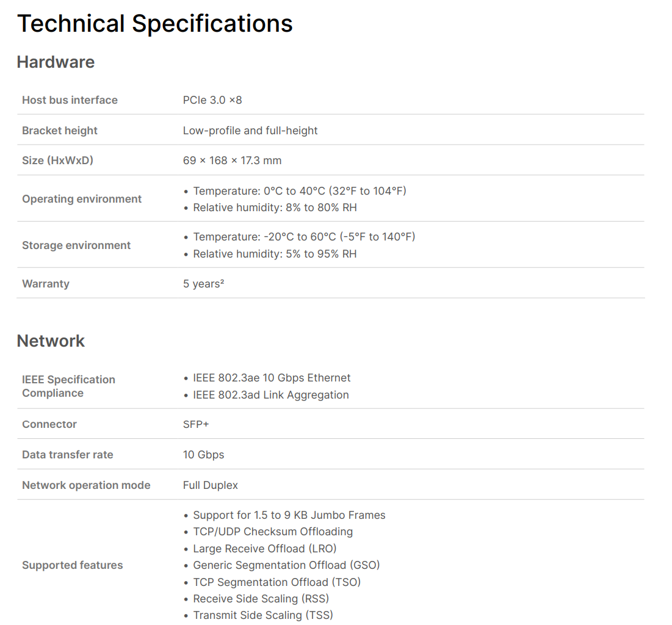
Task: Click the SFP+ connector value
Action: click(196, 424)
